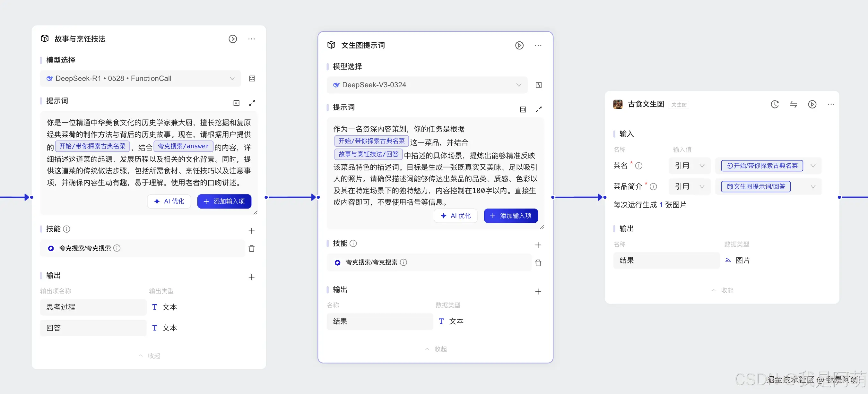
Task: Open more options for 文生图提示词 node
Action: click(x=538, y=46)
